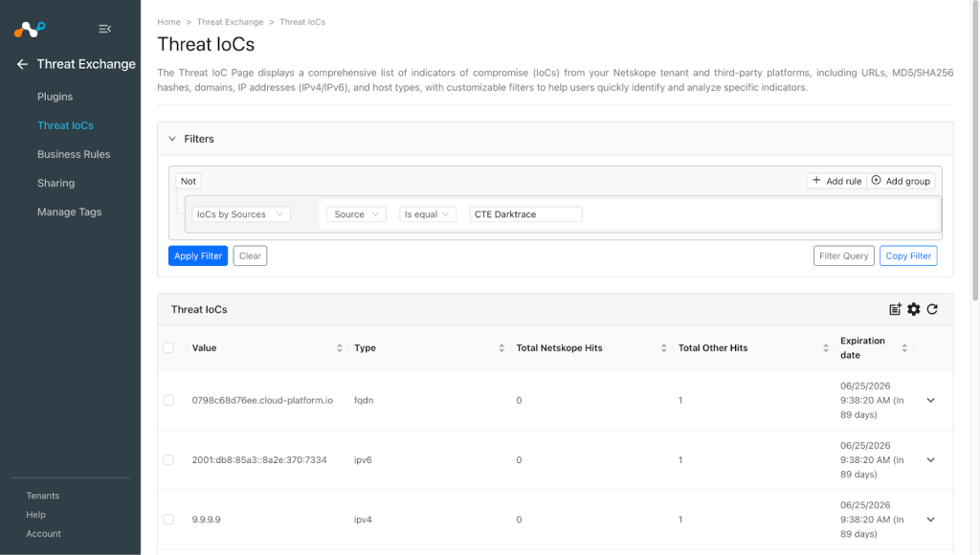Open Tenants in the sidebar
Image resolution: width=980 pixels, height=555 pixels.
(x=42, y=496)
